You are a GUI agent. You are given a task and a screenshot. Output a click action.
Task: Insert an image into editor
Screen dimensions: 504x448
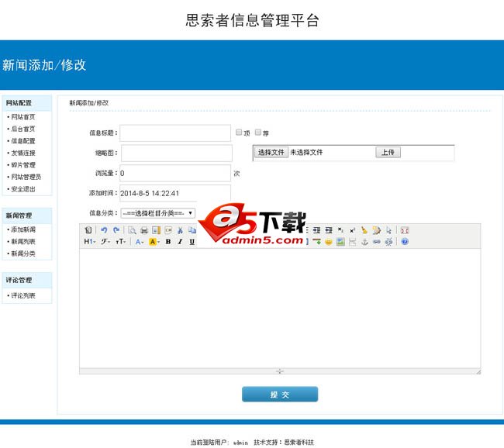coord(340,242)
